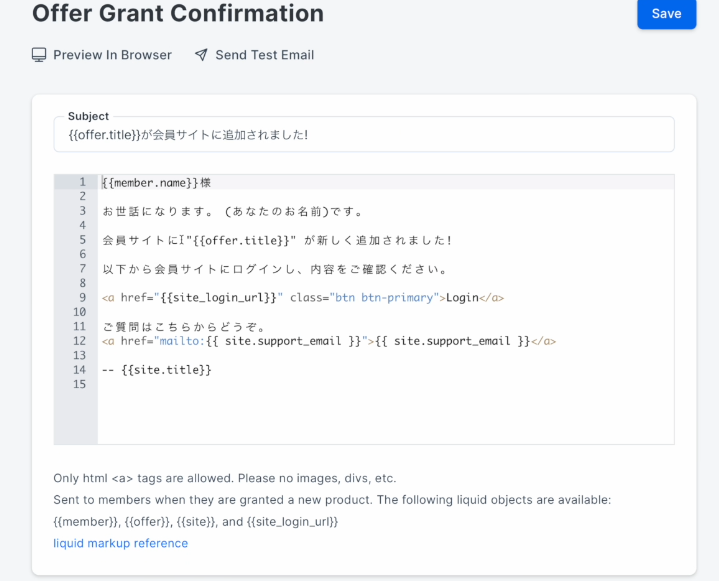Click the paper plane Send Test icon

[x=201, y=55]
